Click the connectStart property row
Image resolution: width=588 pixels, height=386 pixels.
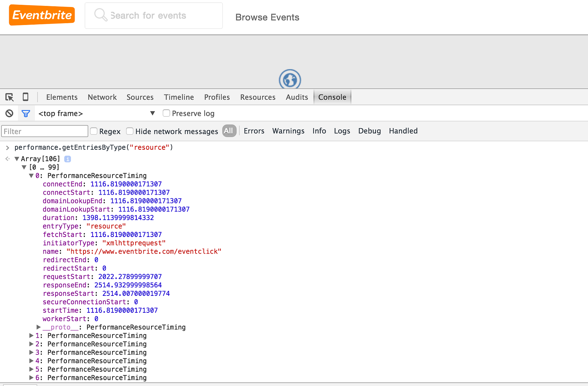(106, 192)
